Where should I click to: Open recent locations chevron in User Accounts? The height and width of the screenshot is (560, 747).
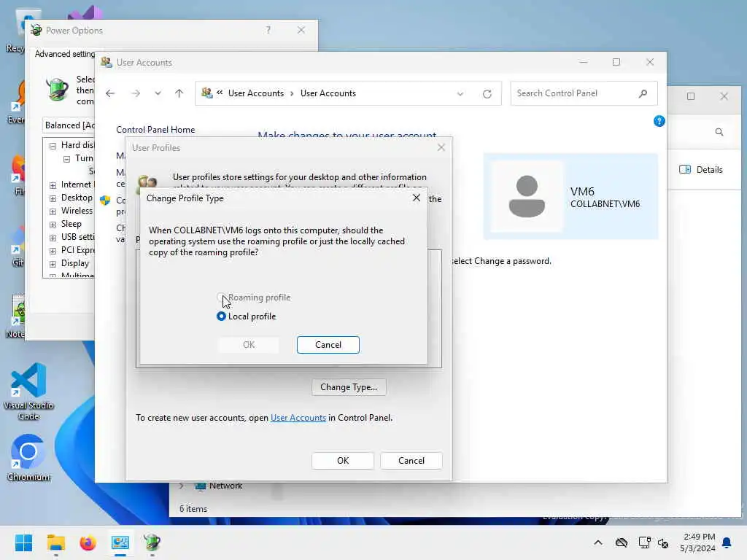tap(158, 93)
